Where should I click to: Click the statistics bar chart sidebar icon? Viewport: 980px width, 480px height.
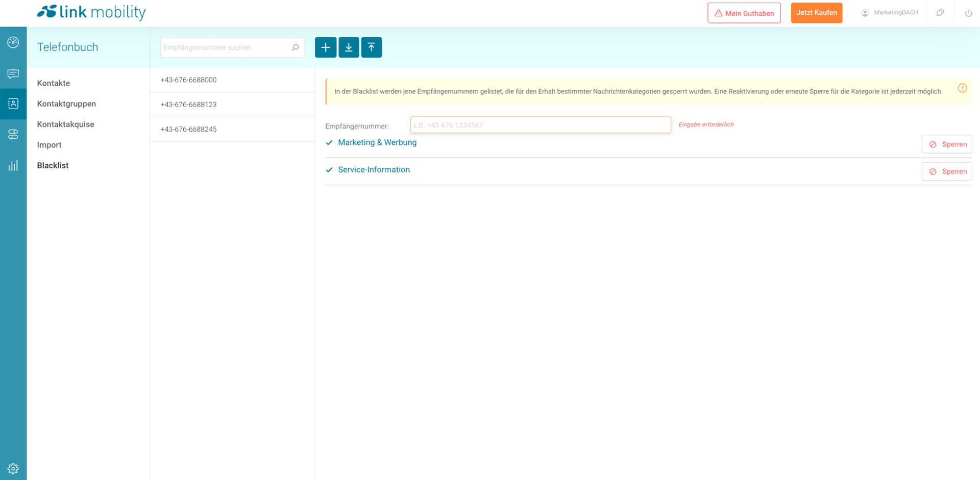click(13, 165)
